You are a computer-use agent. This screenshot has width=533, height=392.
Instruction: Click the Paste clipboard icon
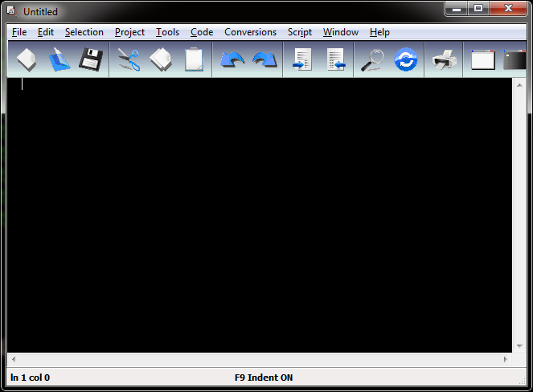[194, 59]
